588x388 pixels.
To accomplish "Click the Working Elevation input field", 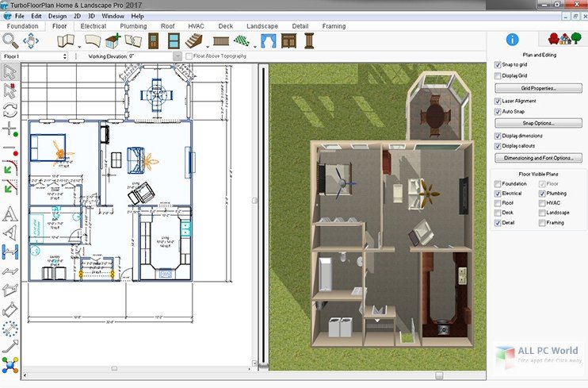I will tap(151, 56).
